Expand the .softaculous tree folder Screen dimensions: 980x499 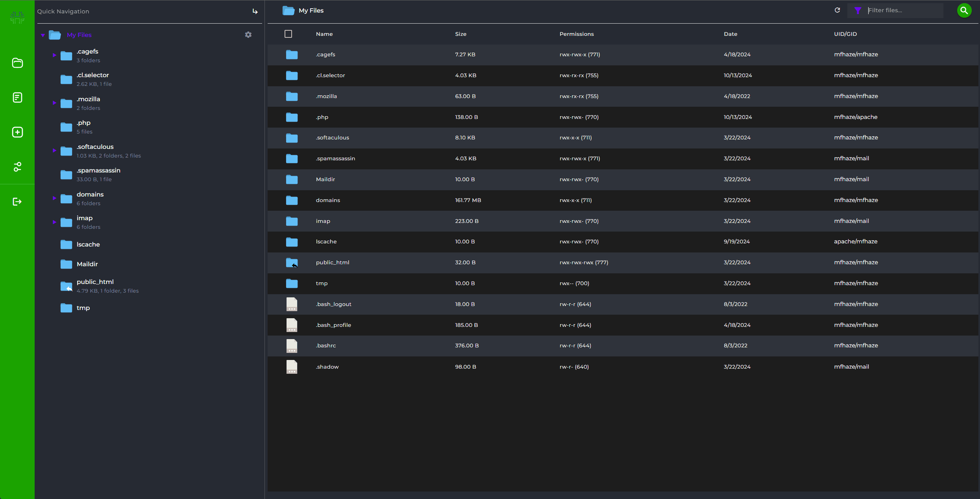(54, 150)
